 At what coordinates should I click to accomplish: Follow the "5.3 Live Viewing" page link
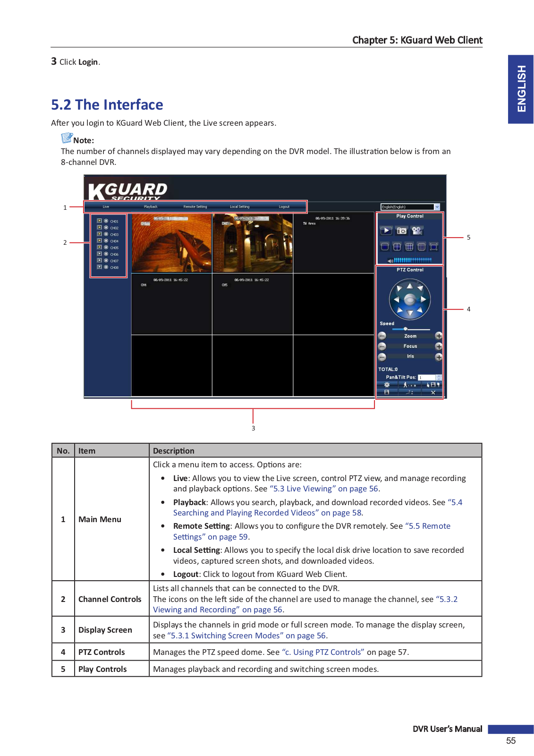[x=324, y=489]
